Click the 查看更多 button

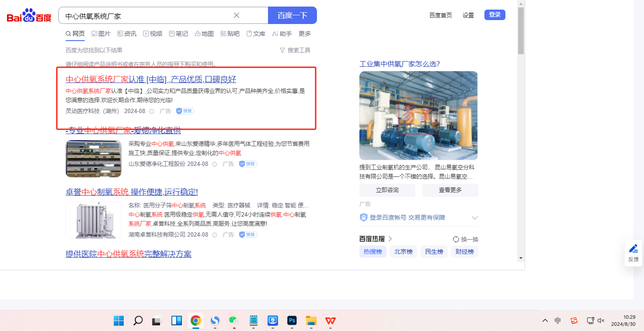450,190
